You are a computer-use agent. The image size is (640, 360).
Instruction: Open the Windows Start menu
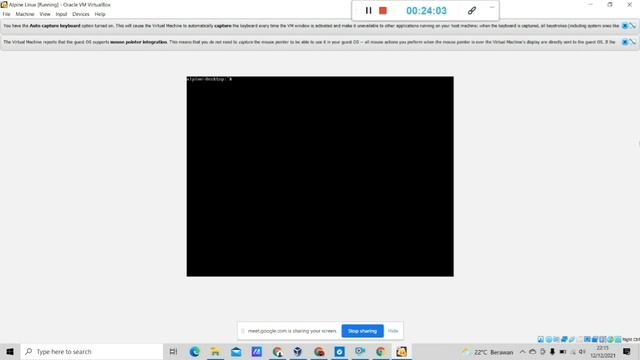coord(10,351)
